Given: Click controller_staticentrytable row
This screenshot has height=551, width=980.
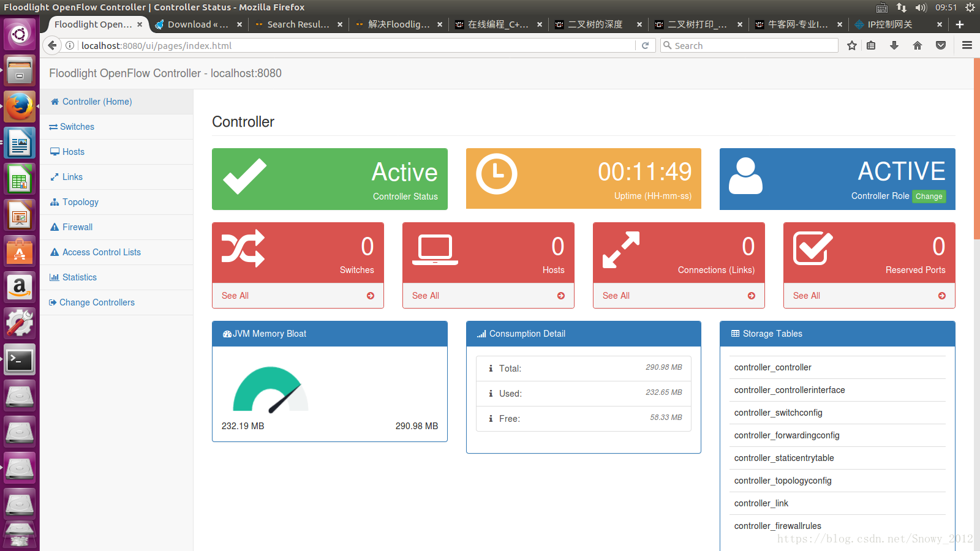Looking at the screenshot, I should (837, 458).
